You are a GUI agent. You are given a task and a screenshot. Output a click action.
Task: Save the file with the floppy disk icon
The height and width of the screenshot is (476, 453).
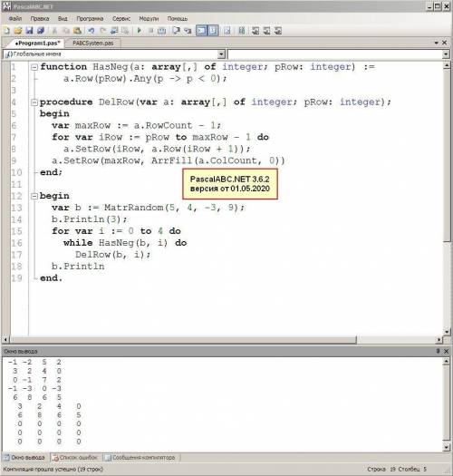29,30
